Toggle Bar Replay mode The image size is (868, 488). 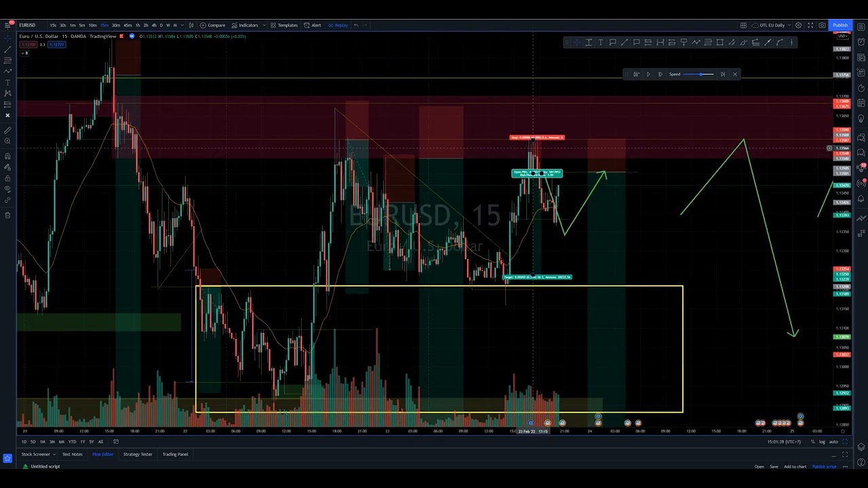coord(338,25)
